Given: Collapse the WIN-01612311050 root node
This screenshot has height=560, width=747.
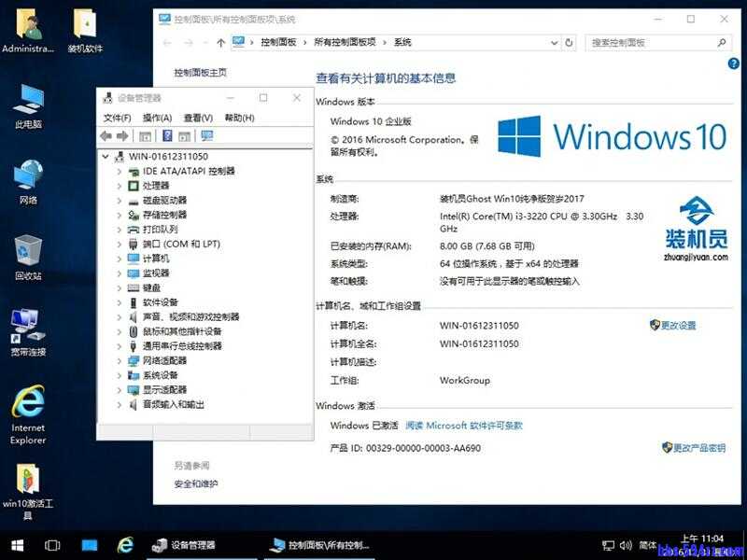Looking at the screenshot, I should point(106,157).
